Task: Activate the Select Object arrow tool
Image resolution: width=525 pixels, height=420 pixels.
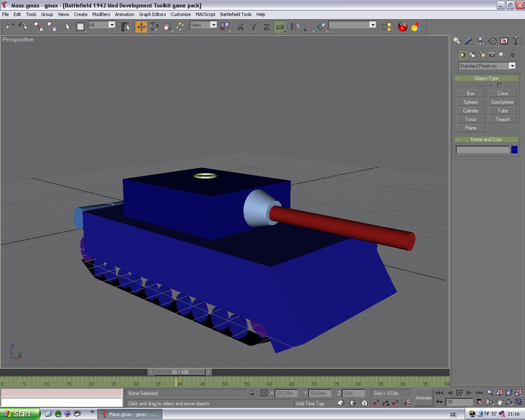Action: (67, 27)
